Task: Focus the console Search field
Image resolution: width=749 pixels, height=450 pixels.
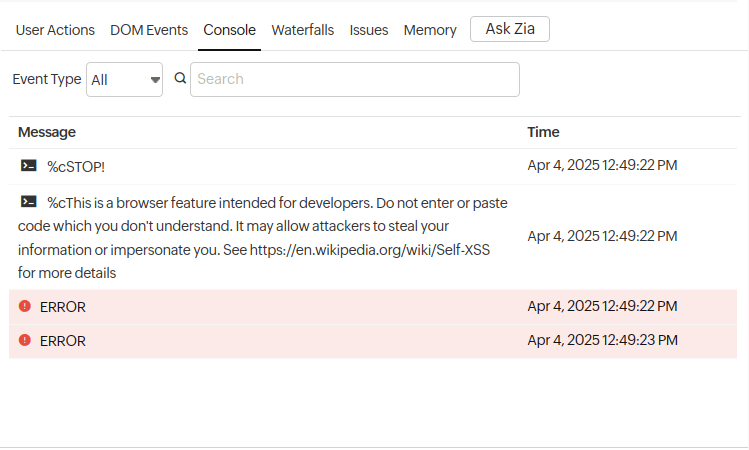Action: pyautogui.click(x=355, y=80)
